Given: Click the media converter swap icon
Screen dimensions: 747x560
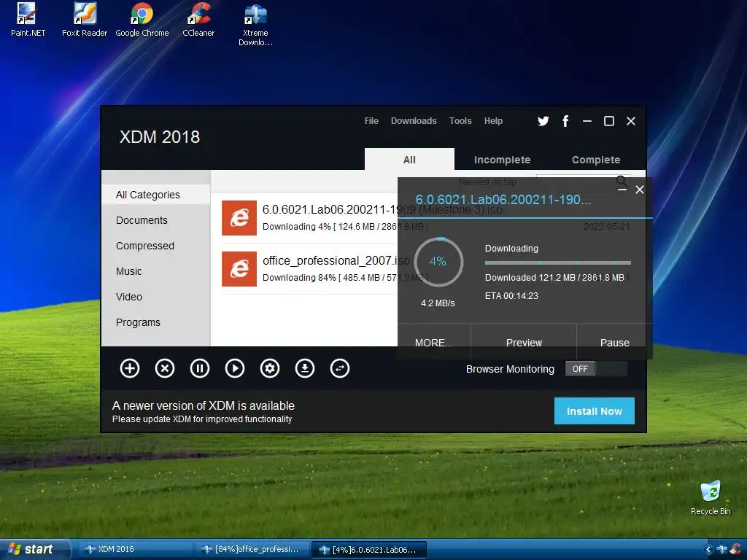Looking at the screenshot, I should (x=340, y=368).
